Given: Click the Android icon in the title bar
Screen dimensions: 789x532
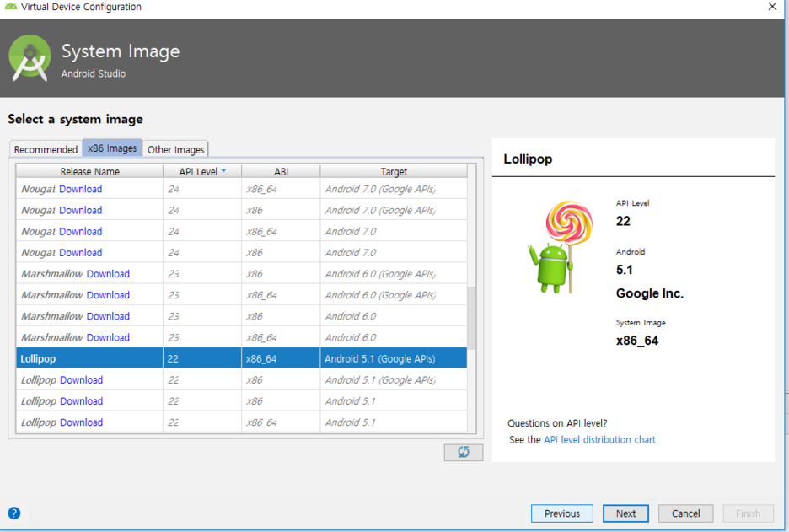Looking at the screenshot, I should click(10, 7).
